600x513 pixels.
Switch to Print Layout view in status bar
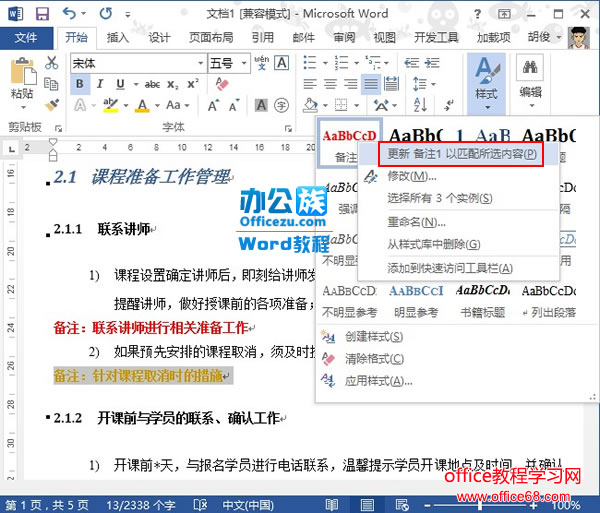pyautogui.click(x=367, y=505)
